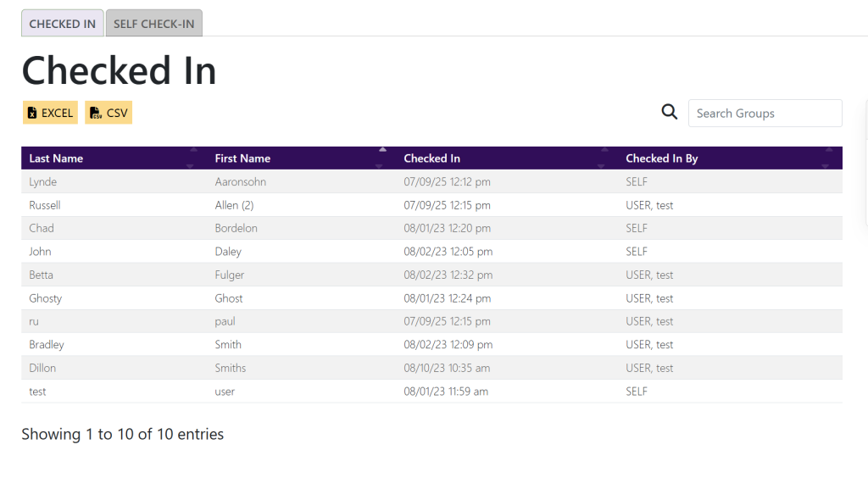The image size is (868, 500).
Task: Sort by the First Name column header
Action: click(x=242, y=158)
